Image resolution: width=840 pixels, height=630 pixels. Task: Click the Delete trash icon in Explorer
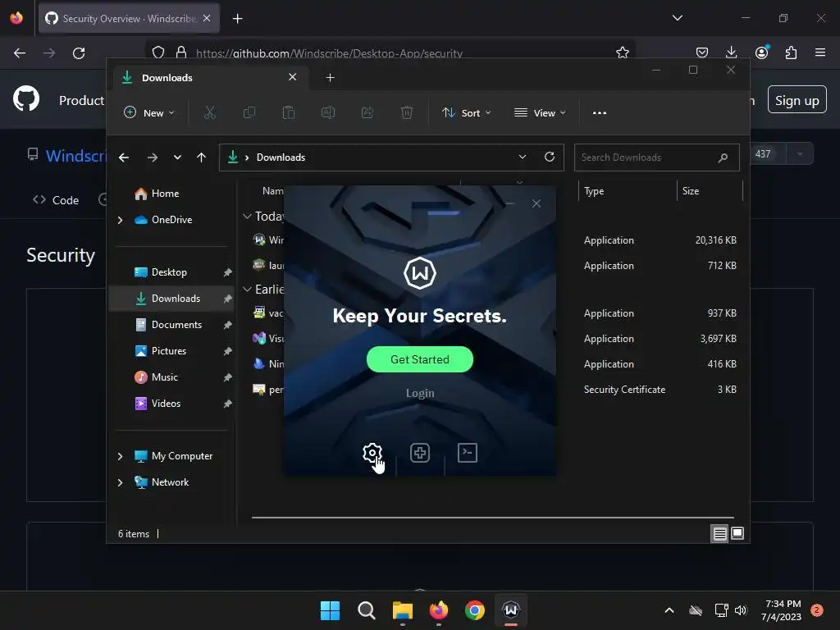(x=407, y=112)
